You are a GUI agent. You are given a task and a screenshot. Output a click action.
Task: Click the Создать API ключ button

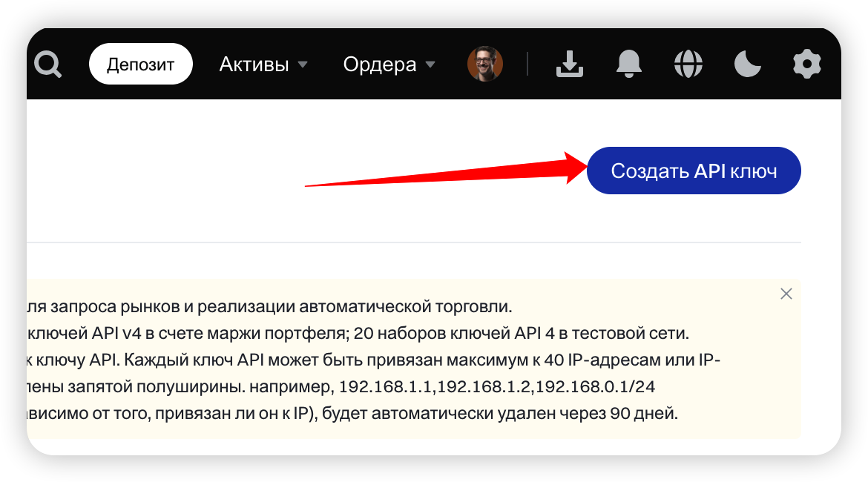[694, 171]
